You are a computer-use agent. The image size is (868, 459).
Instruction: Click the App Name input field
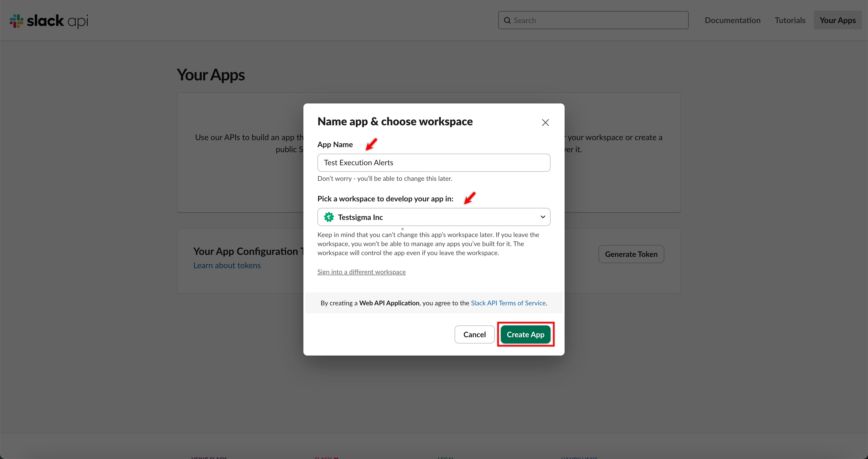pyautogui.click(x=434, y=163)
